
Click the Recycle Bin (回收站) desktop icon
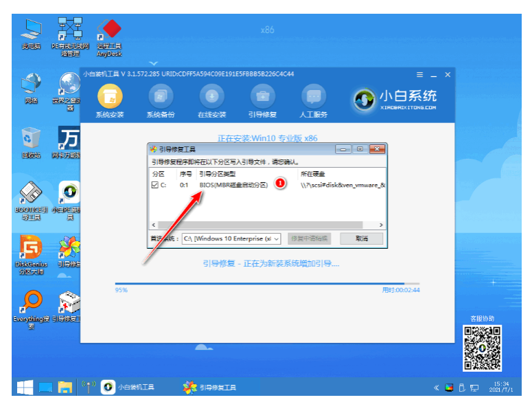tap(31, 141)
